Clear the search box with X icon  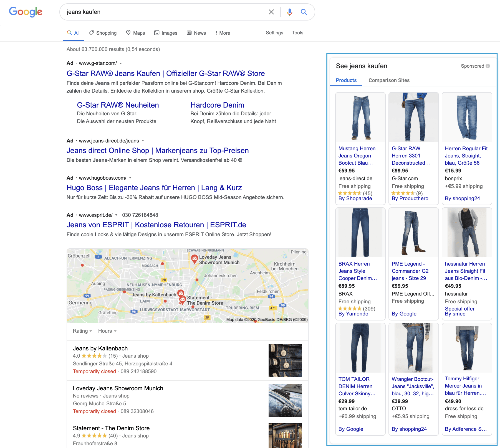[x=271, y=12]
